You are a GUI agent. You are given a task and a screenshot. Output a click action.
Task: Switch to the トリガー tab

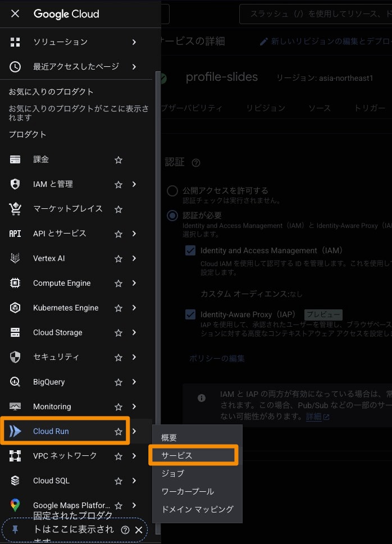pyautogui.click(x=370, y=108)
